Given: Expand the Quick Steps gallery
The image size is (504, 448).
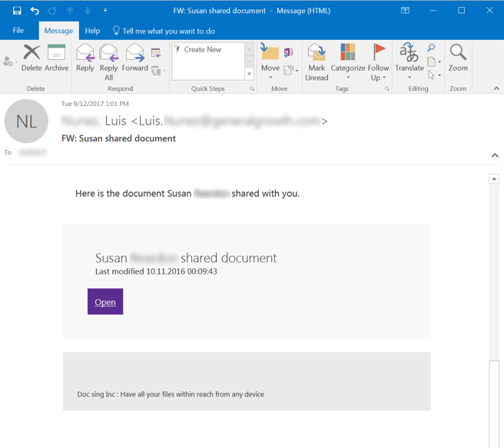Looking at the screenshot, I should pos(249,74).
